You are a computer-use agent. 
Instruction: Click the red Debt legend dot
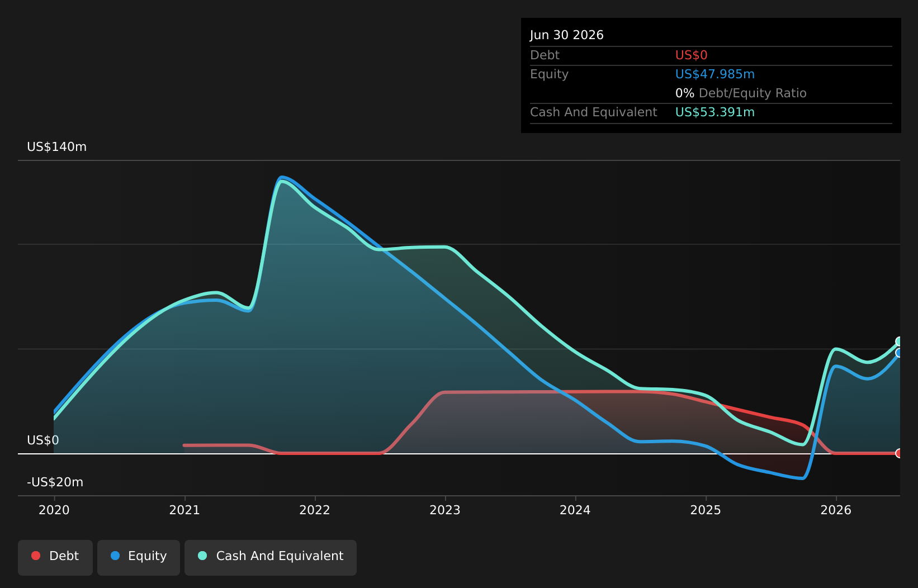(x=36, y=556)
